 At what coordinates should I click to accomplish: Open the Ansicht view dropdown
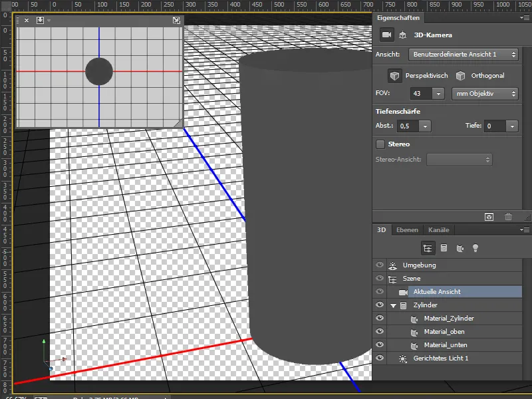coord(463,55)
